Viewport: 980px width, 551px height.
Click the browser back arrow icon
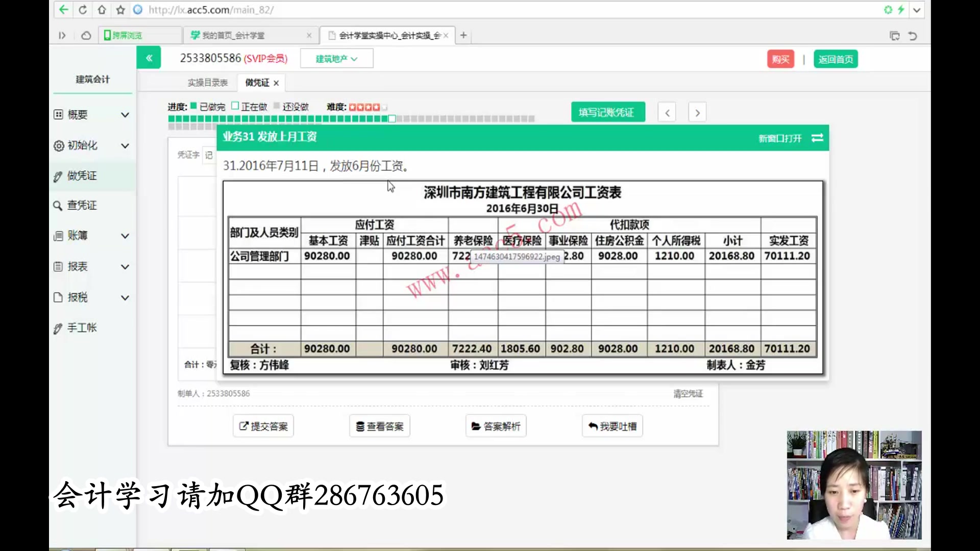point(63,10)
